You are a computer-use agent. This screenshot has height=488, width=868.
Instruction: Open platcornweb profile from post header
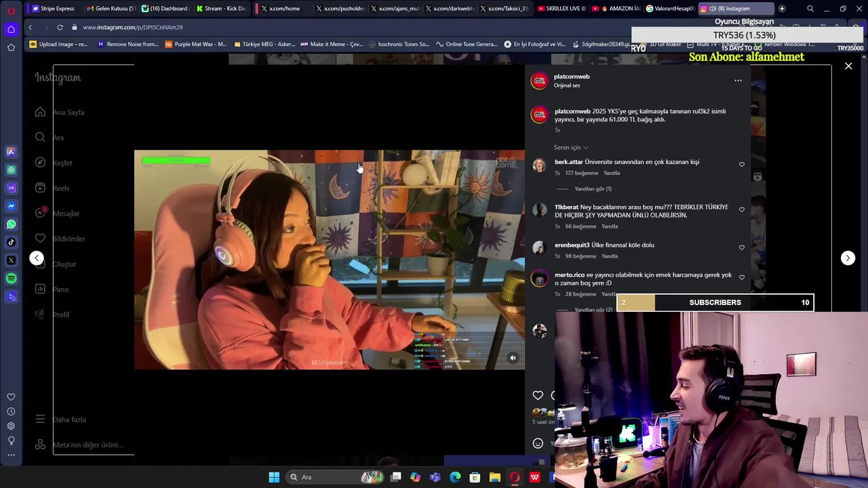(572, 77)
